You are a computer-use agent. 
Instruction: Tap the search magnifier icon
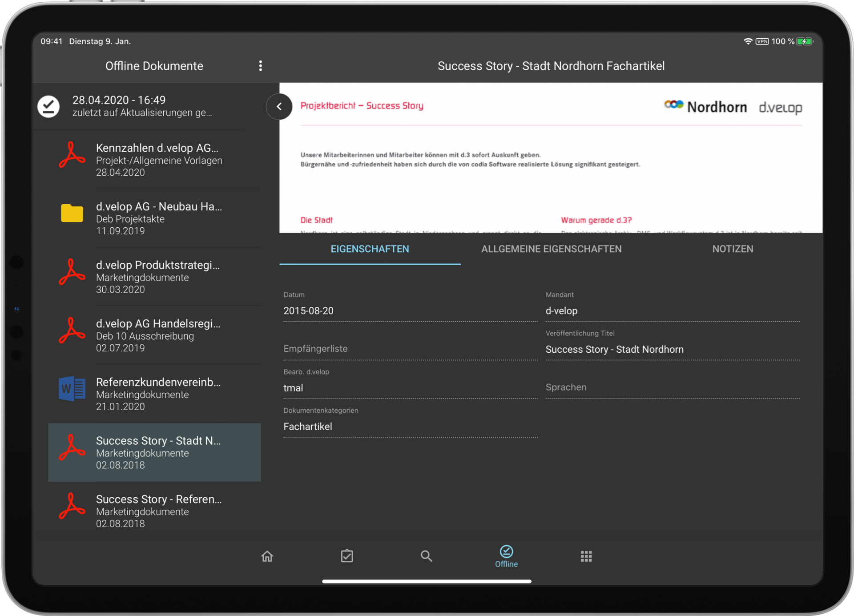point(426,556)
